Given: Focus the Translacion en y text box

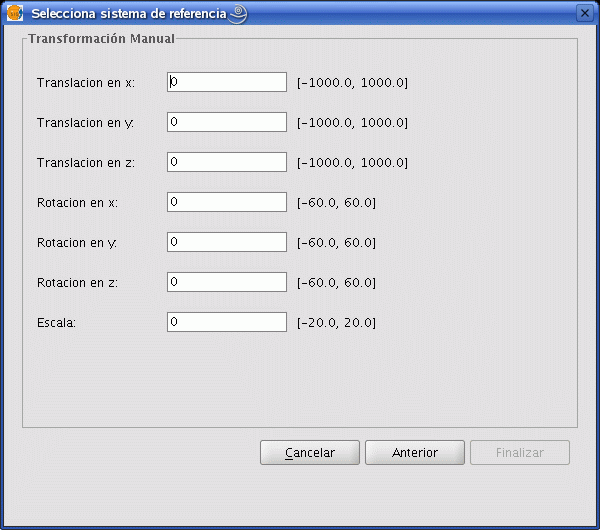Looking at the screenshot, I should point(227,122).
